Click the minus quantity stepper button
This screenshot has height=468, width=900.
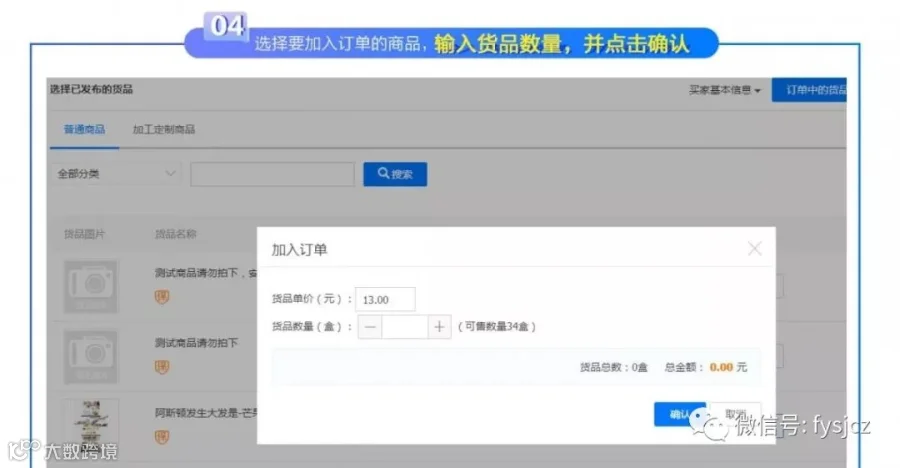click(370, 327)
